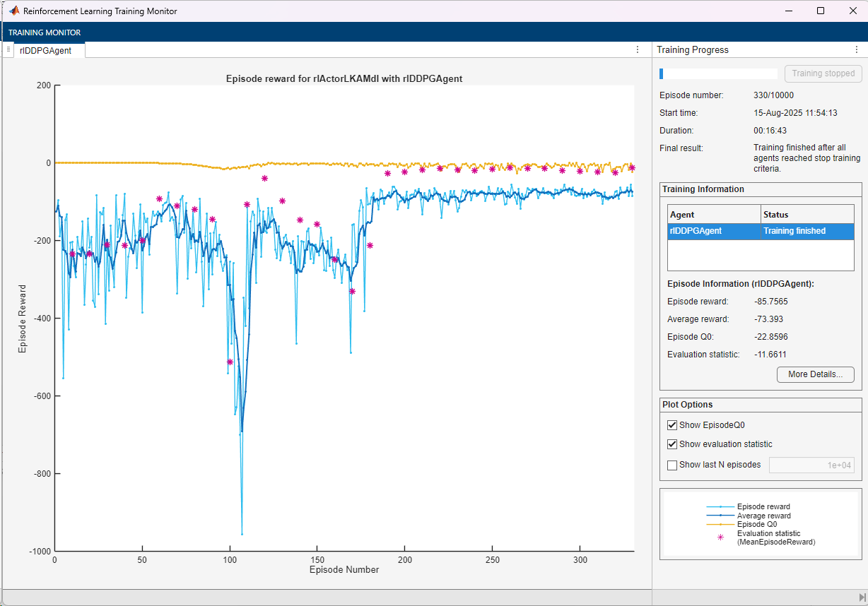
Task: Open the Training Progress panel three-dot menu
Action: pyautogui.click(x=857, y=49)
